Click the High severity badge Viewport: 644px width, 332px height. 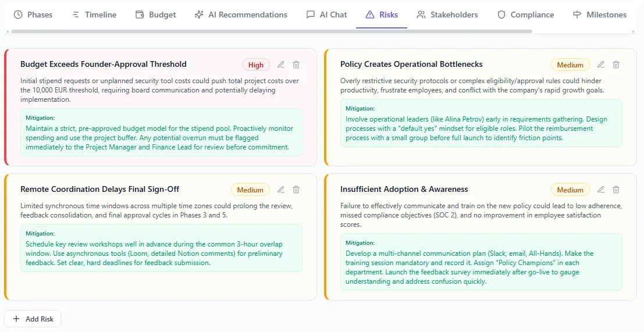point(256,65)
